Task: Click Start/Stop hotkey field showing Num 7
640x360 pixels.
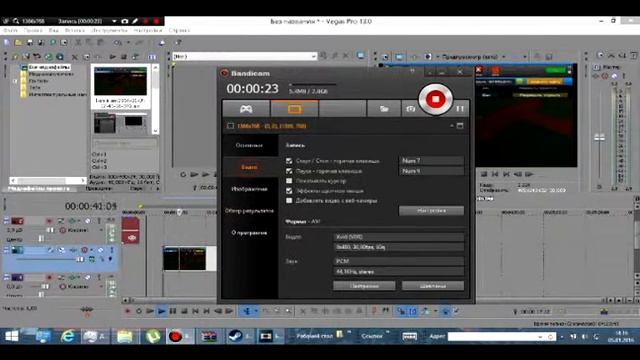Action: [x=431, y=161]
